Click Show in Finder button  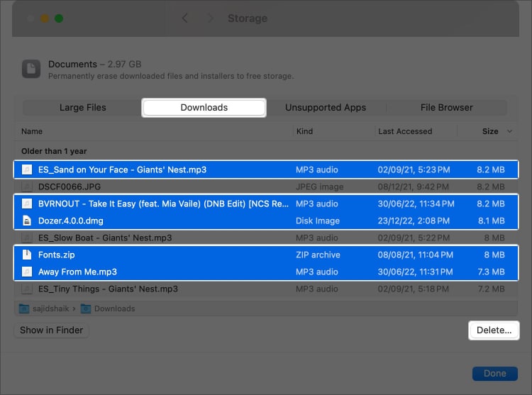[x=51, y=330]
